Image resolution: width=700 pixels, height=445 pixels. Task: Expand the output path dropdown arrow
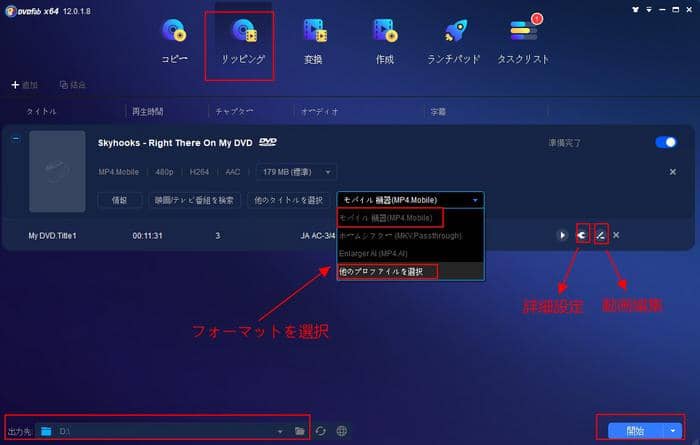(x=279, y=432)
